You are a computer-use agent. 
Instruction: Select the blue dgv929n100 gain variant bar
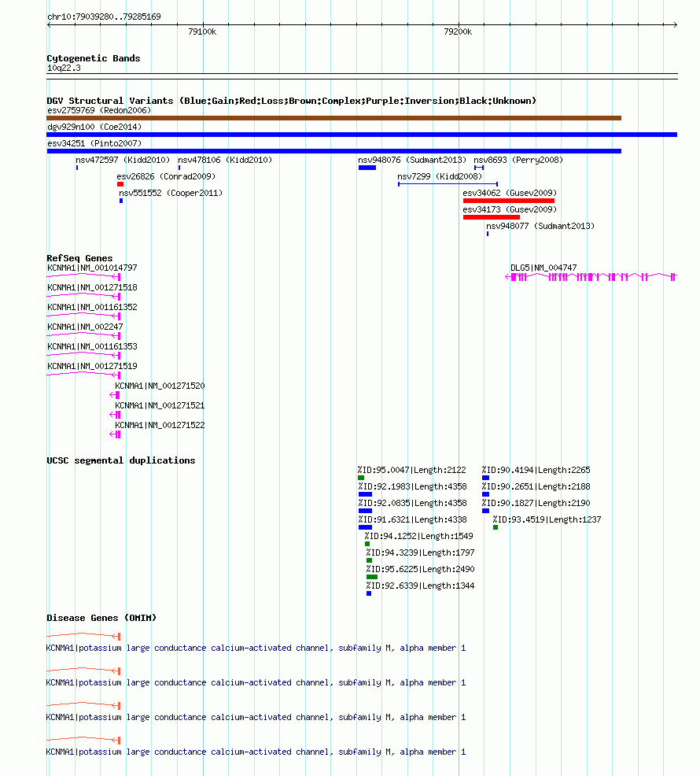pos(362,135)
